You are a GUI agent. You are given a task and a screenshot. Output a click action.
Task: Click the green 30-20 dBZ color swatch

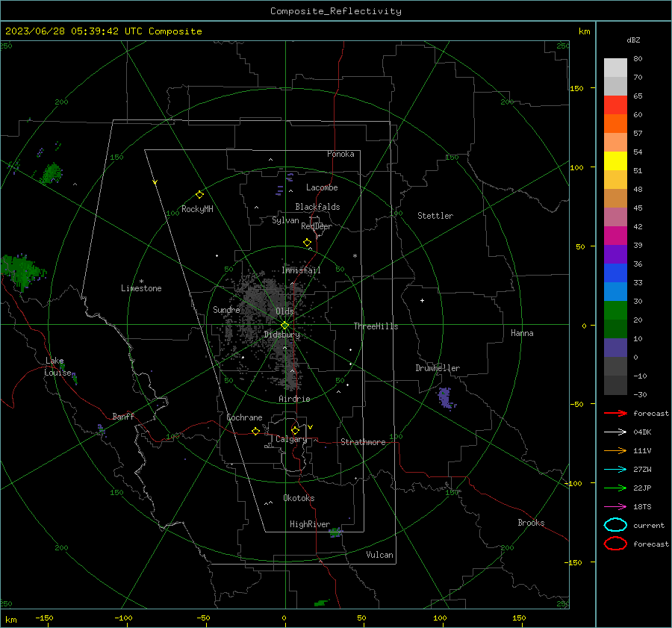[x=615, y=311]
